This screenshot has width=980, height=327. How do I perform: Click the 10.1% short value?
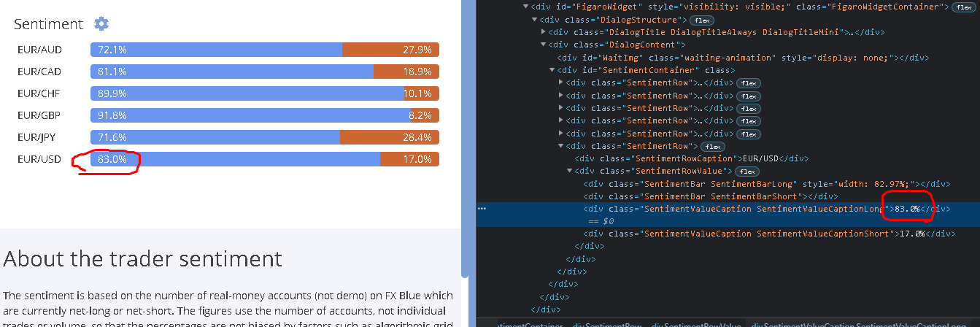click(417, 93)
